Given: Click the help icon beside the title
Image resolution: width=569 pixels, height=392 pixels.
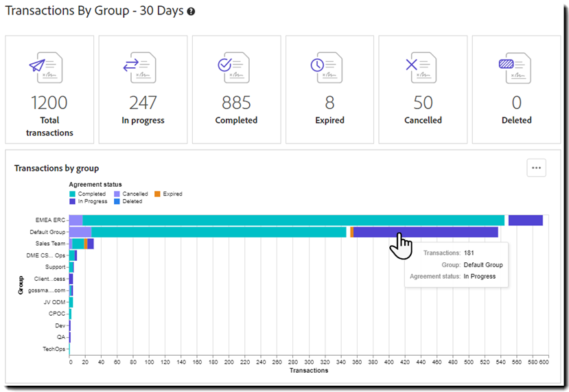Looking at the screenshot, I should (191, 12).
